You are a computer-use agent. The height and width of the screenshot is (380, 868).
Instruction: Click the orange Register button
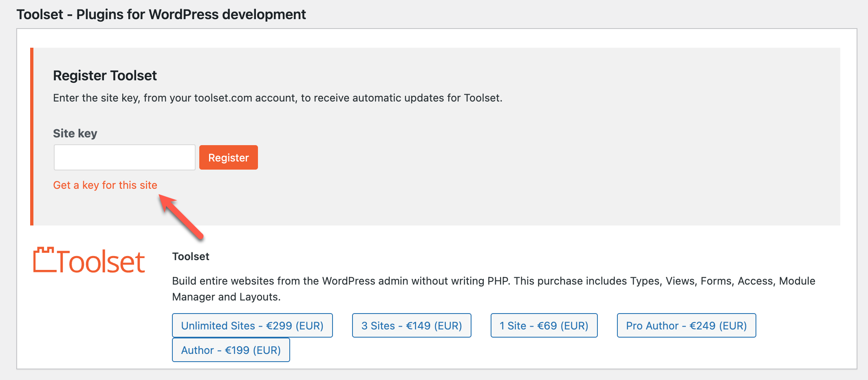point(229,157)
